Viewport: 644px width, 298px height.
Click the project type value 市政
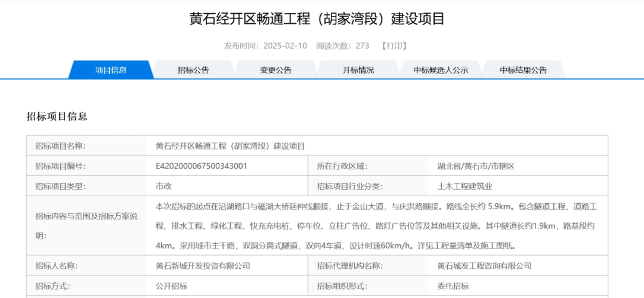tap(163, 186)
